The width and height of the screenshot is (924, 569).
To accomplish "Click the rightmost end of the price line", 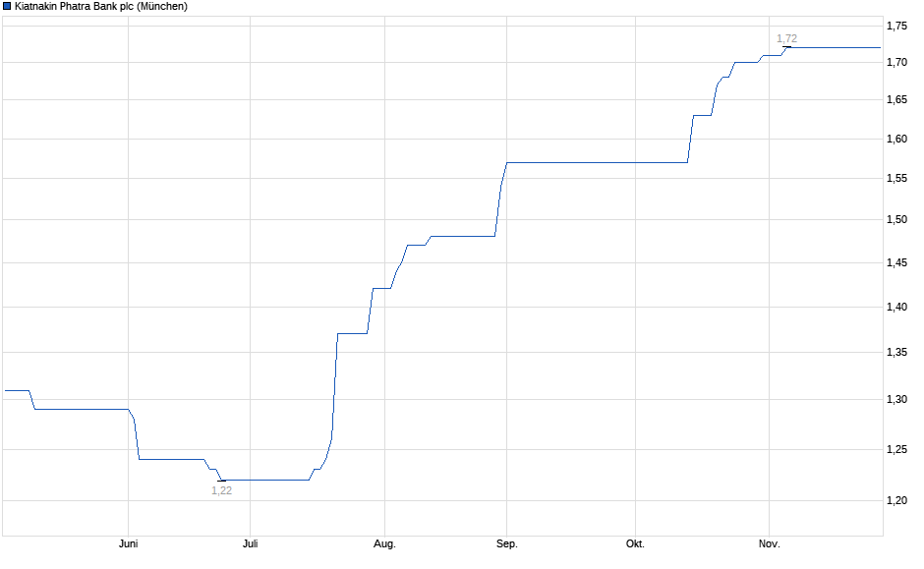I will pos(878,46).
